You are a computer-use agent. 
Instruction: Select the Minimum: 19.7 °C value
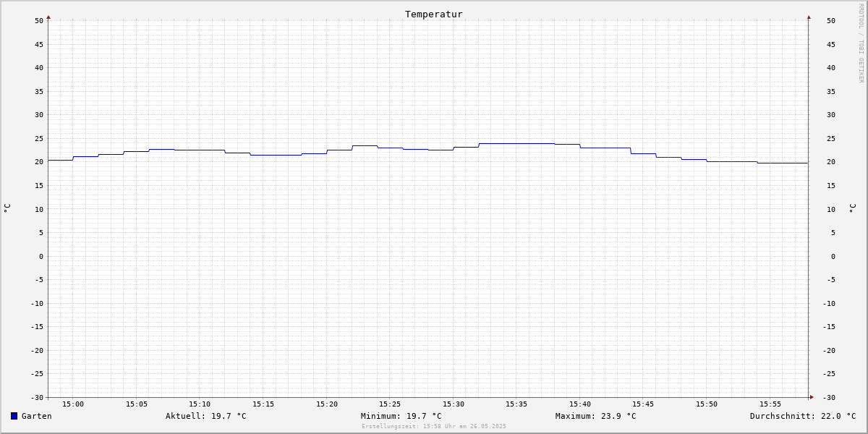pyautogui.click(x=401, y=416)
